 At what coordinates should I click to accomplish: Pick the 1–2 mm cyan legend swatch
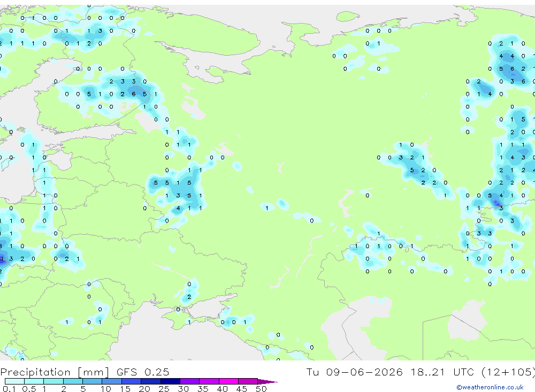(53, 381)
